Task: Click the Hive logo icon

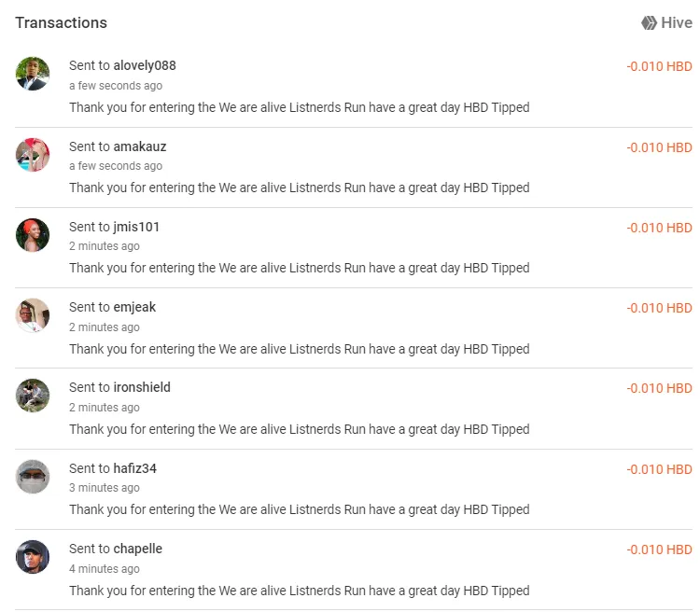Action: pyautogui.click(x=650, y=23)
